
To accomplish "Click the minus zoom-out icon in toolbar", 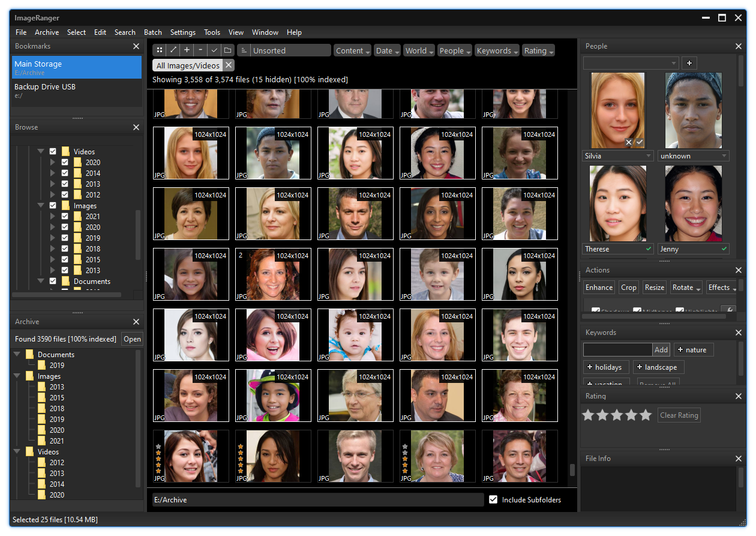I will [200, 50].
